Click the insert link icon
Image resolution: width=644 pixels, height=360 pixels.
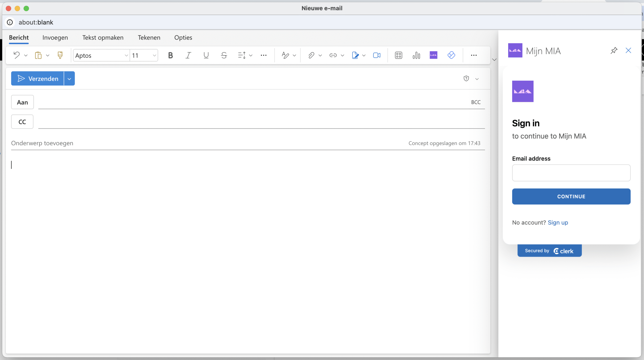[x=333, y=55]
